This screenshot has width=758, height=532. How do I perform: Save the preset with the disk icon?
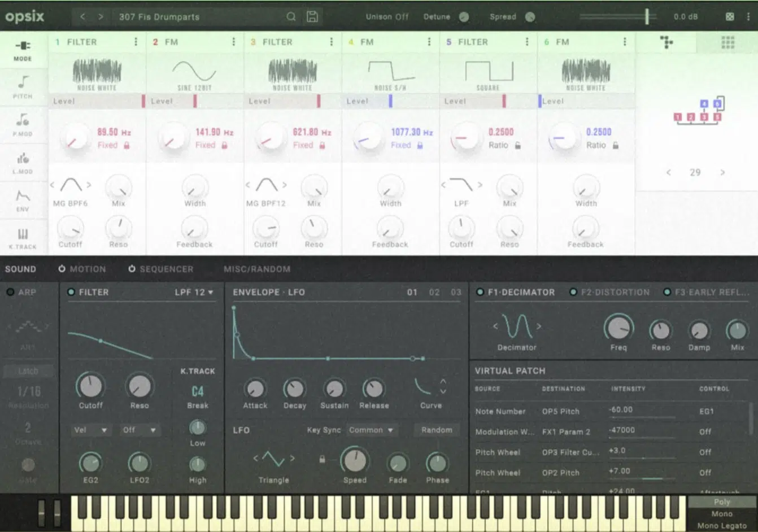312,17
